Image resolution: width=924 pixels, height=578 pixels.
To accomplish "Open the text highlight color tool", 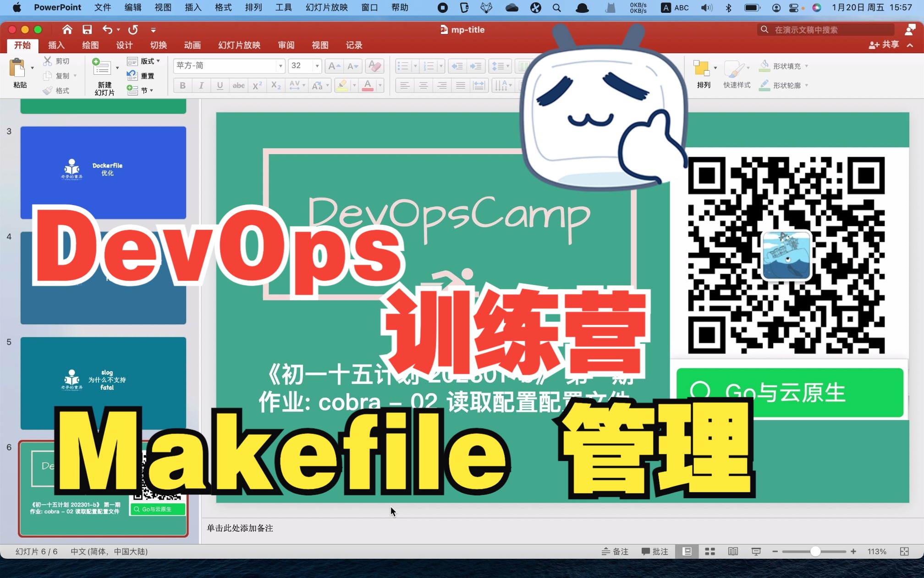I will click(343, 85).
